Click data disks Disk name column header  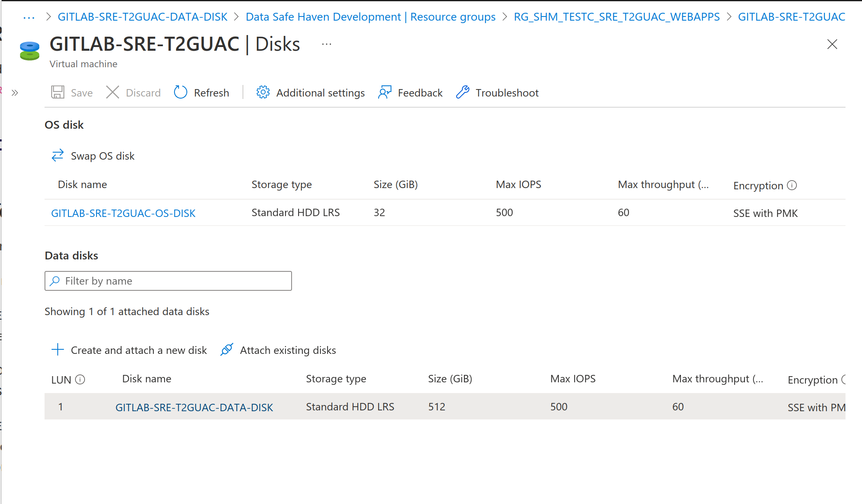point(147,379)
